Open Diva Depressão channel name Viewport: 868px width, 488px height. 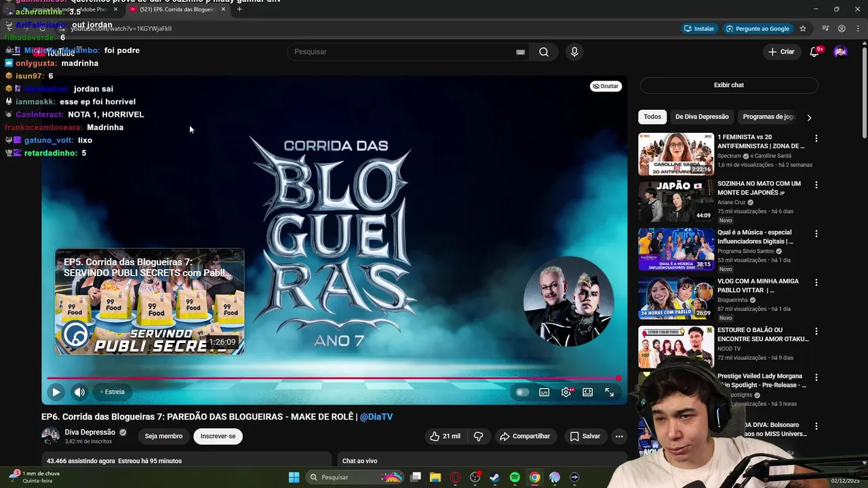point(90,432)
